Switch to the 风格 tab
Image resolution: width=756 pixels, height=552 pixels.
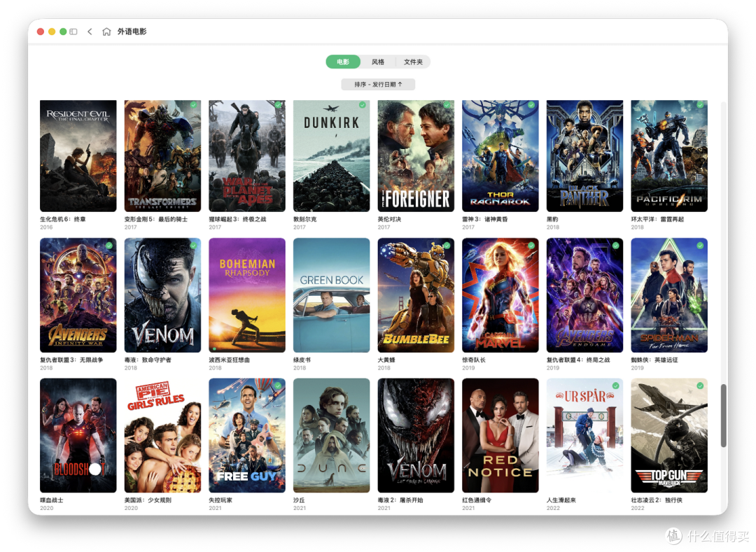pyautogui.click(x=378, y=62)
